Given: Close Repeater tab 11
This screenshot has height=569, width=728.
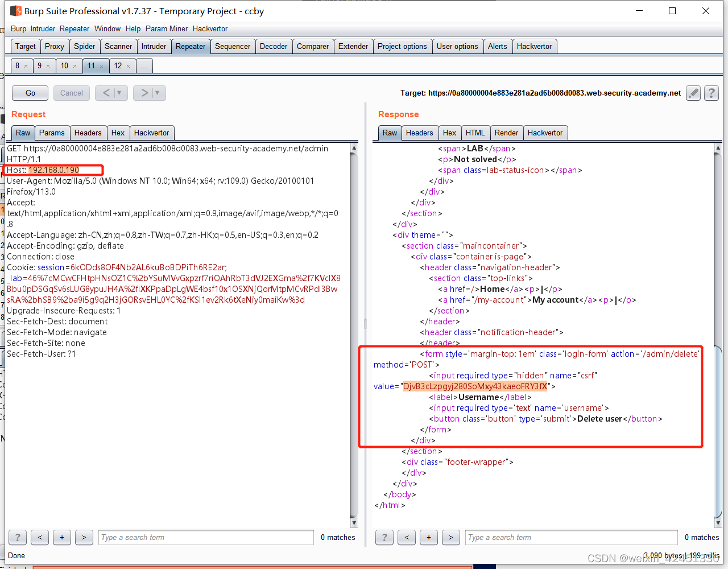Looking at the screenshot, I should pyautogui.click(x=101, y=66).
